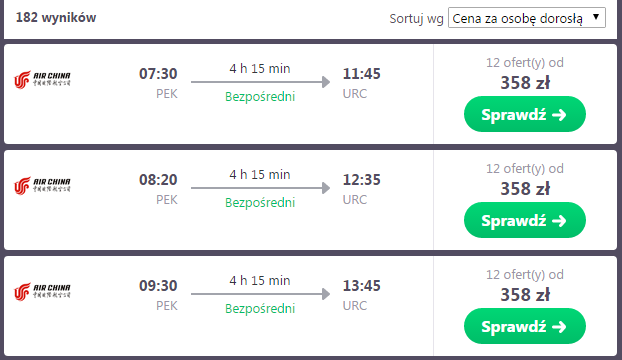Click the arrow icon in second Sprawdź button
The width and height of the screenshot is (622, 360).
pos(559,221)
